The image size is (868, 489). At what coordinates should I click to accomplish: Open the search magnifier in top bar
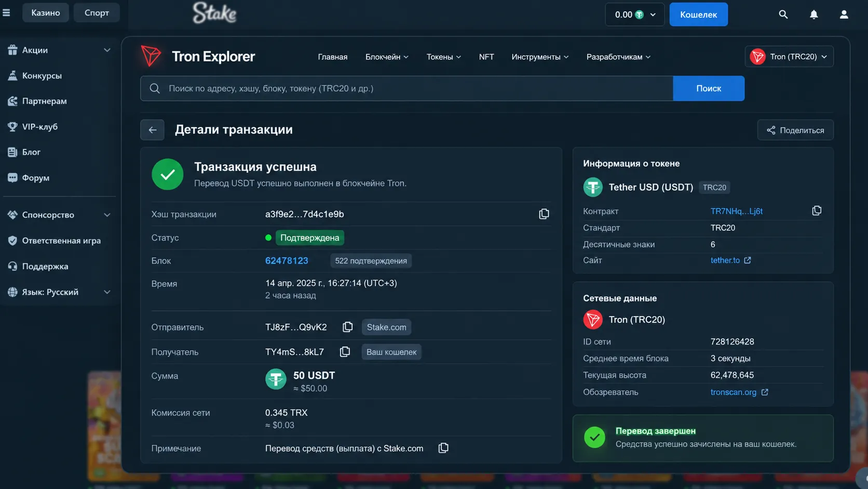[783, 15]
